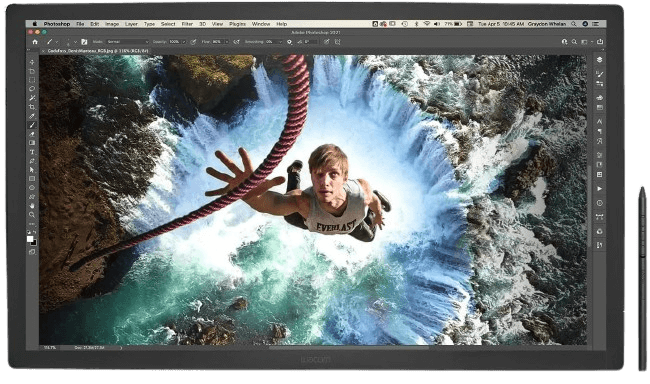Viewport: 650px width, 384px height.
Task: Click the brush angle input field
Action: (x=310, y=41)
